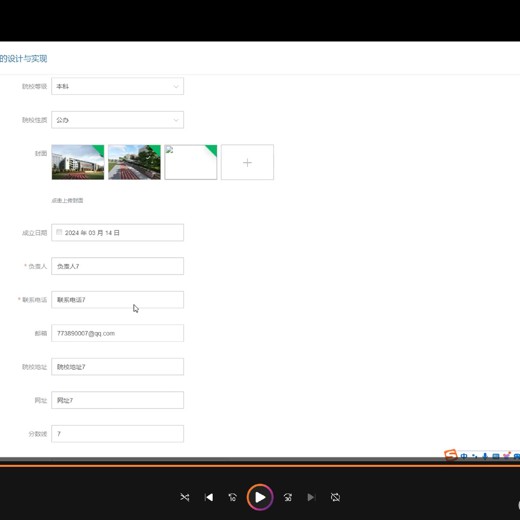Viewport: 520px width, 520px height.
Task: Go to the previous track
Action: pyautogui.click(x=209, y=497)
